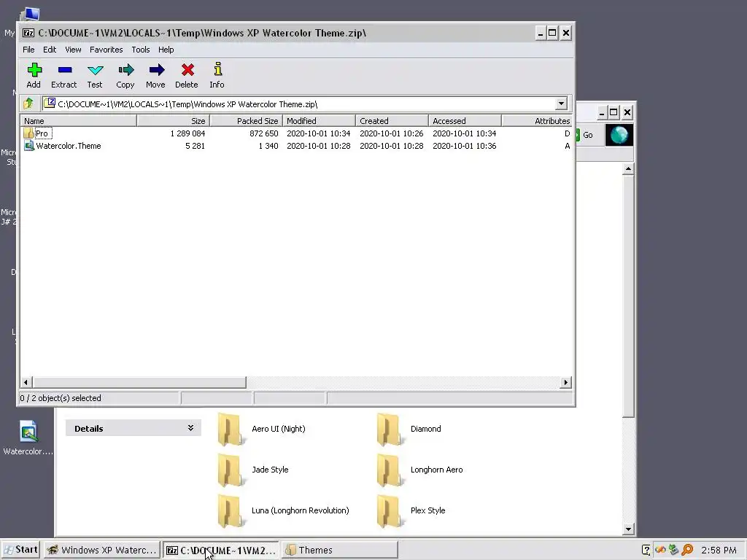Click the red Delete icon

[187, 70]
